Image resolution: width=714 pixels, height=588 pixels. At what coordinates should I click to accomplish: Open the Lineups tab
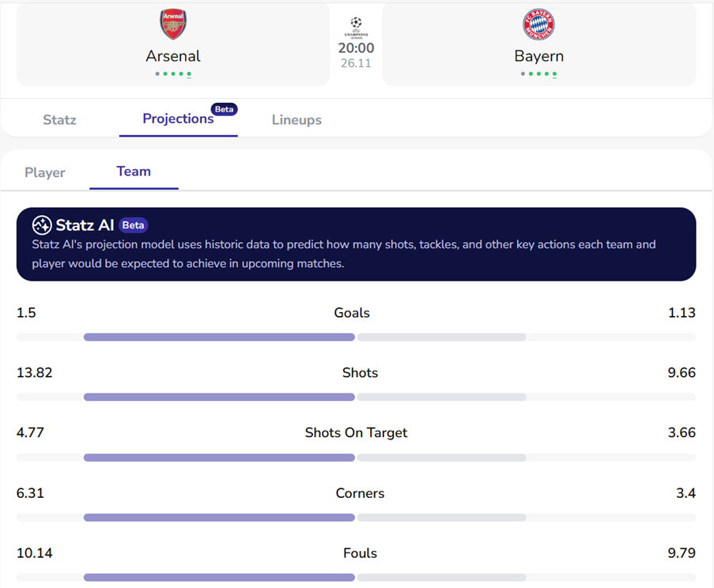(297, 120)
